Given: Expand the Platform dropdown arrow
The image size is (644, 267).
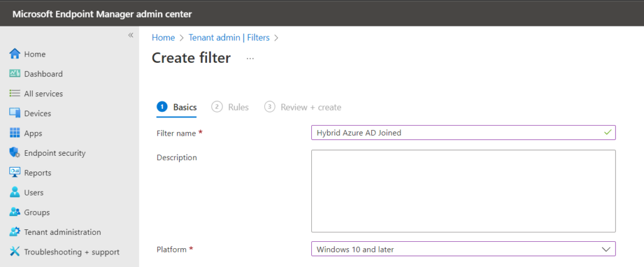Looking at the screenshot, I should (x=606, y=249).
